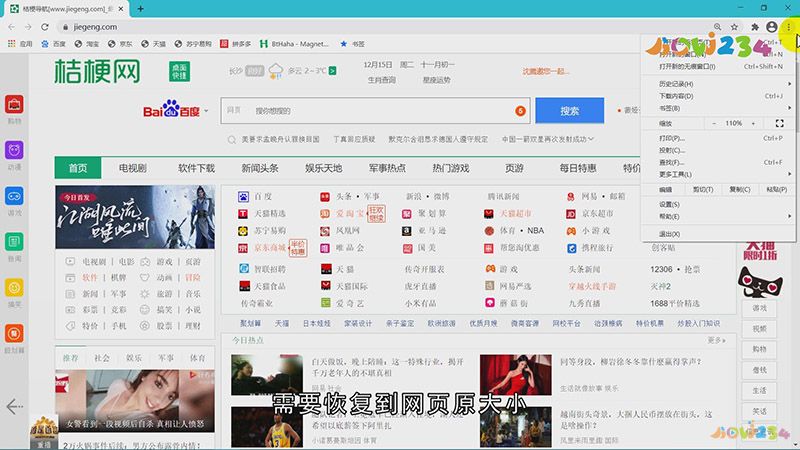Choose 打印(P) in Chrome menu
Image resolution: width=800 pixels, height=450 pixels.
718,138
